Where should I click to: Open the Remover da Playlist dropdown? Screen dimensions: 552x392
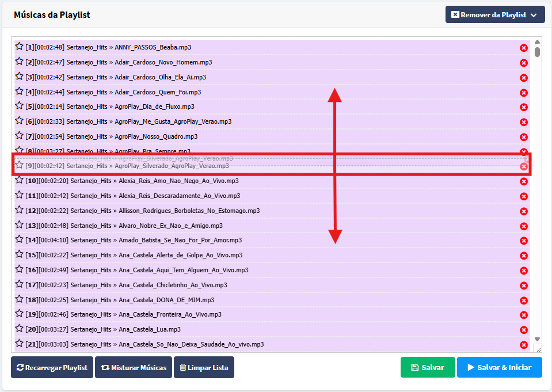coord(495,15)
